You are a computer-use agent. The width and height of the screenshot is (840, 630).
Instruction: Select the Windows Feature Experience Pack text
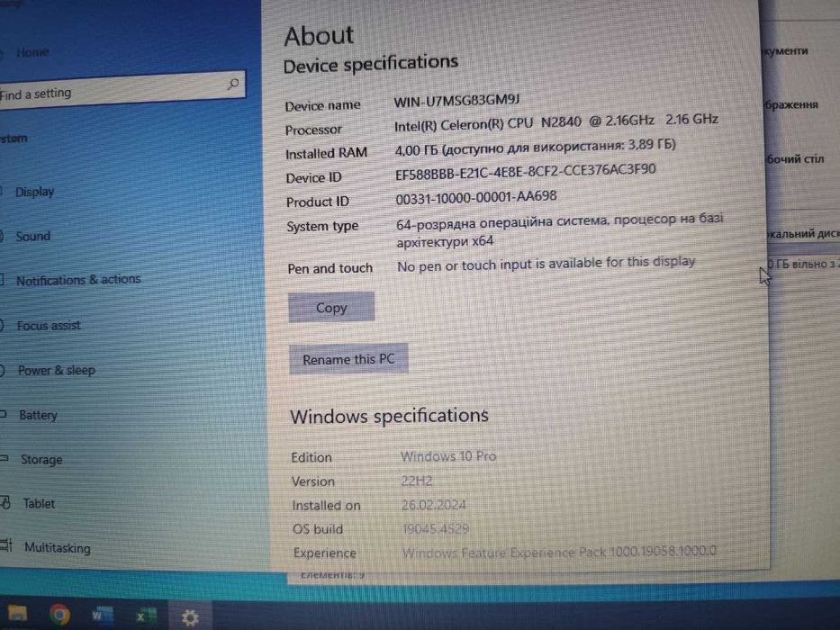click(559, 552)
